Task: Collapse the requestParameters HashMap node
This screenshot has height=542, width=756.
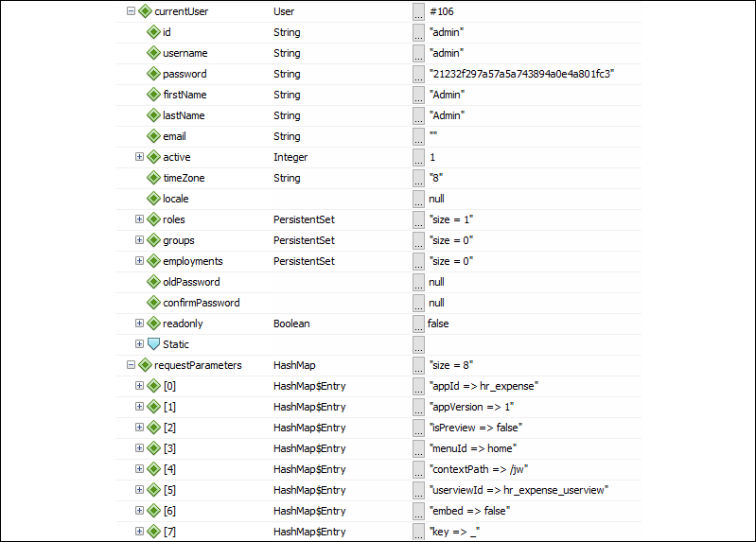Action: coord(131,365)
